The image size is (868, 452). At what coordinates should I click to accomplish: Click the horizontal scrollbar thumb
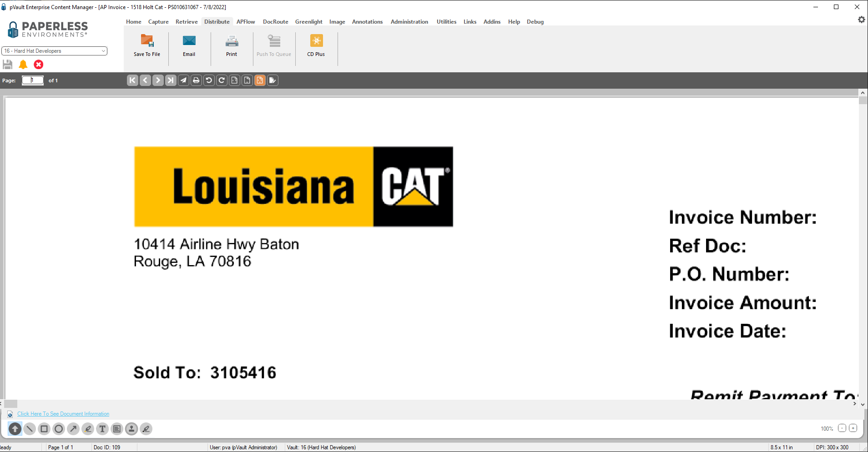(11, 404)
